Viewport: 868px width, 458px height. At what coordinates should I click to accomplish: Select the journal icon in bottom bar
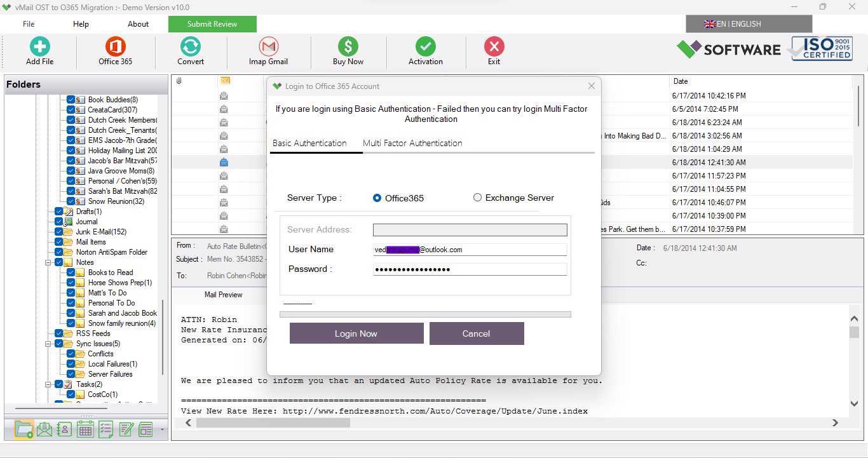click(x=146, y=429)
